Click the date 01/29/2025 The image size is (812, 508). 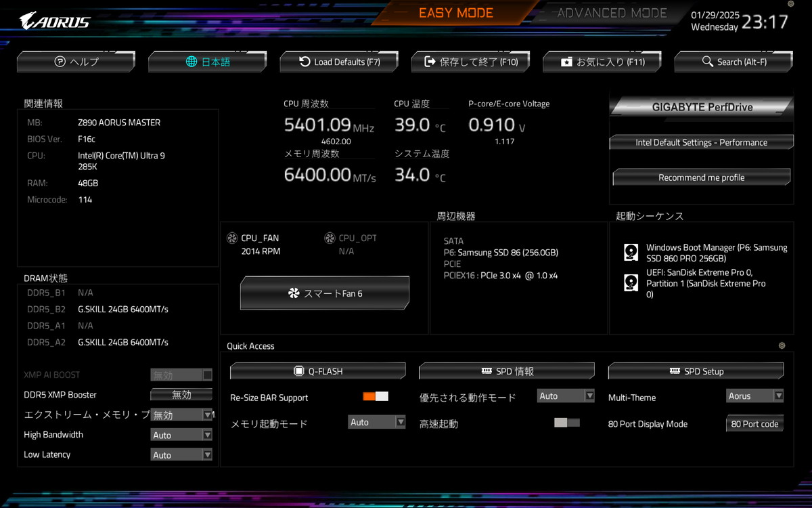coord(715,15)
